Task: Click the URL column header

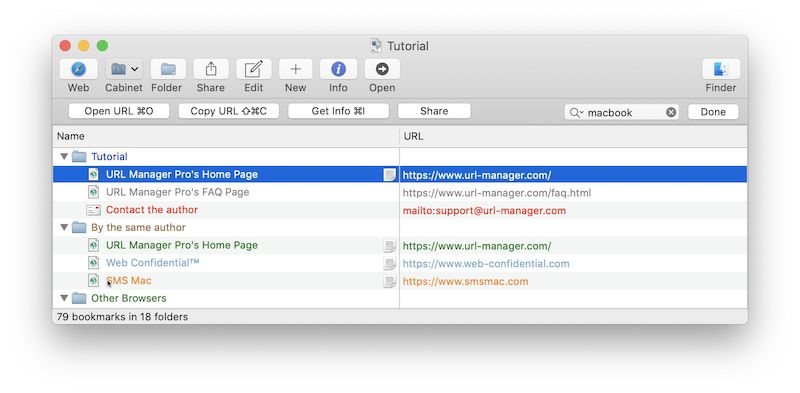Action: point(573,136)
